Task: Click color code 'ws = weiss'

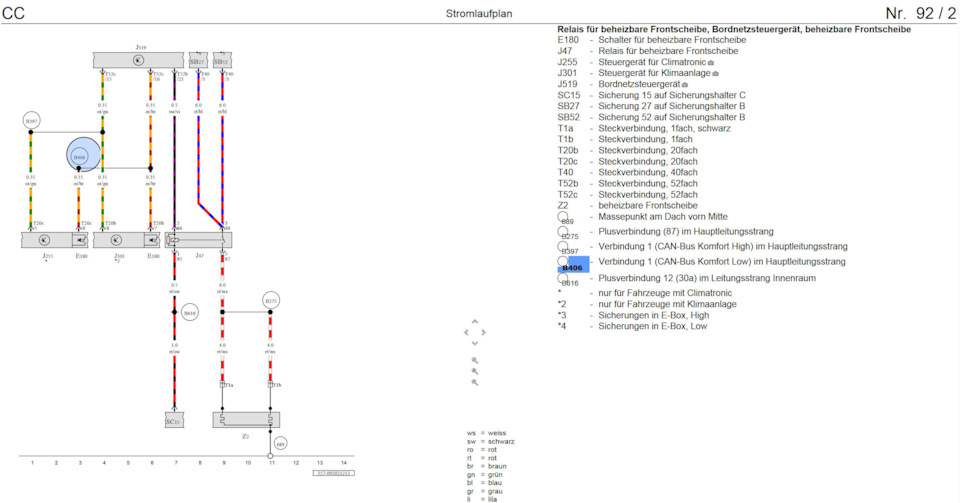Action: point(486,433)
